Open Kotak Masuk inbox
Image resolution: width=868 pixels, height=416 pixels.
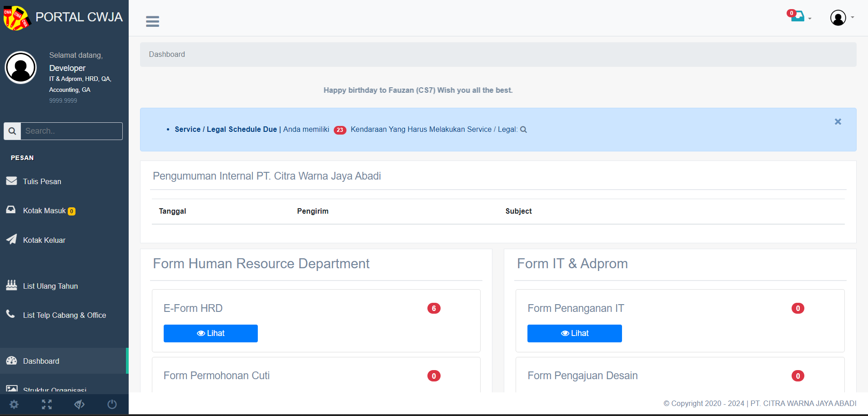(x=45, y=211)
